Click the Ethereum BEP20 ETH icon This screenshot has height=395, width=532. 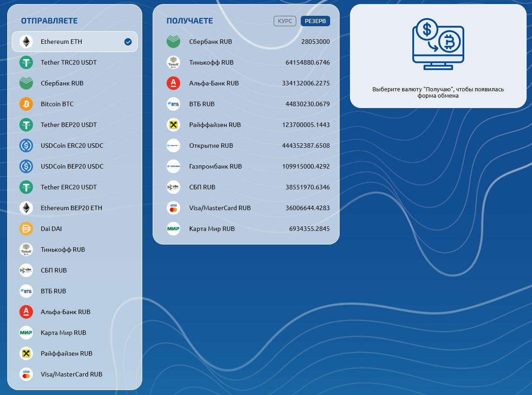26,208
